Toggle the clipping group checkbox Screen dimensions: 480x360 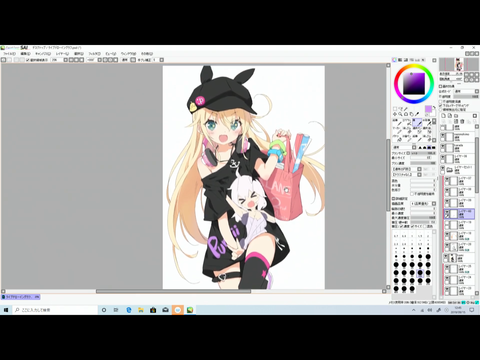point(440,105)
